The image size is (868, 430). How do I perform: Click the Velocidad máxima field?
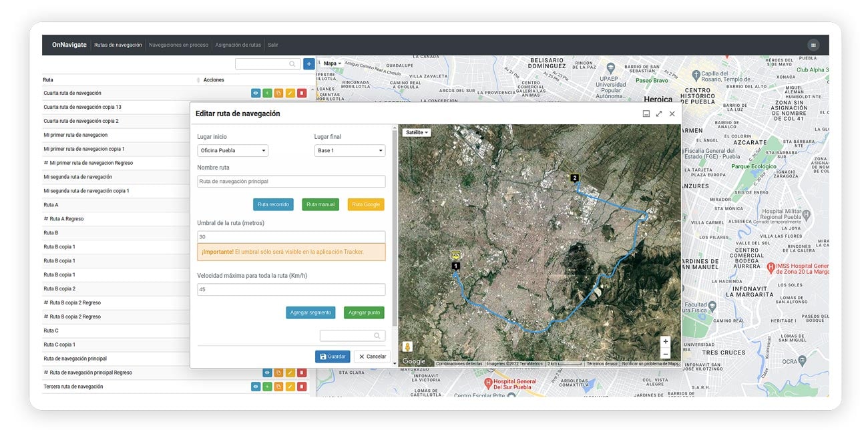click(291, 290)
